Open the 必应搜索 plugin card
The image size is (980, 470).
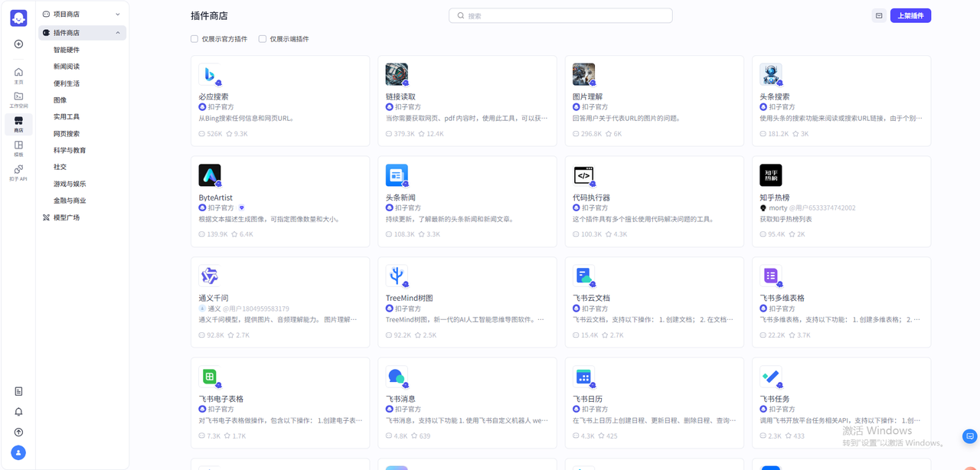click(x=279, y=101)
